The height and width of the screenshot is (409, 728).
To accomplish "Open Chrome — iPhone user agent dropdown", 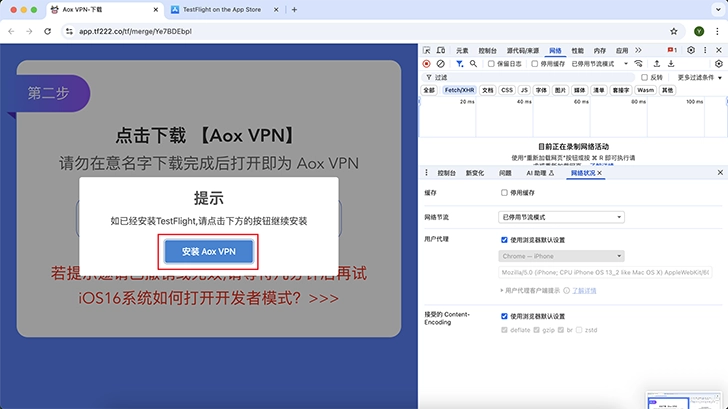I will [x=561, y=256].
